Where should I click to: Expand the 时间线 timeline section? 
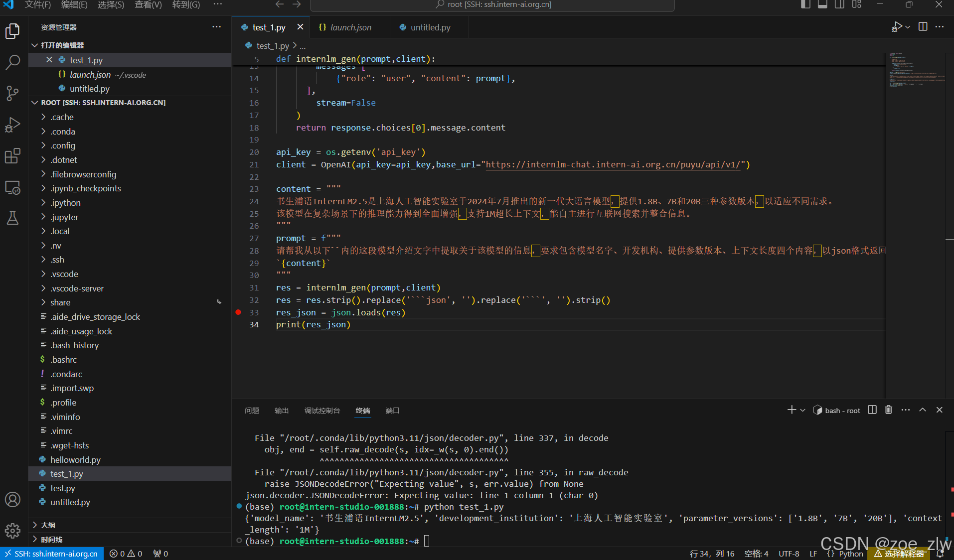point(130,540)
